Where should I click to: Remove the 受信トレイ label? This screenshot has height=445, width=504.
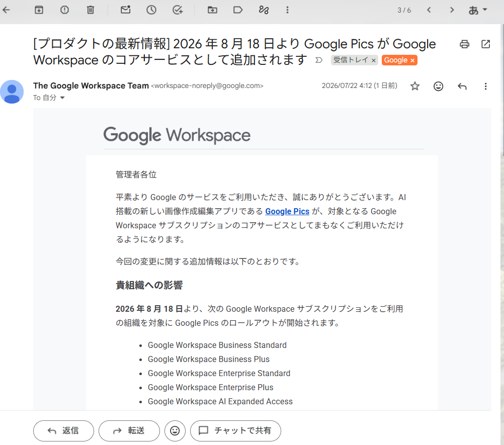[x=374, y=60]
